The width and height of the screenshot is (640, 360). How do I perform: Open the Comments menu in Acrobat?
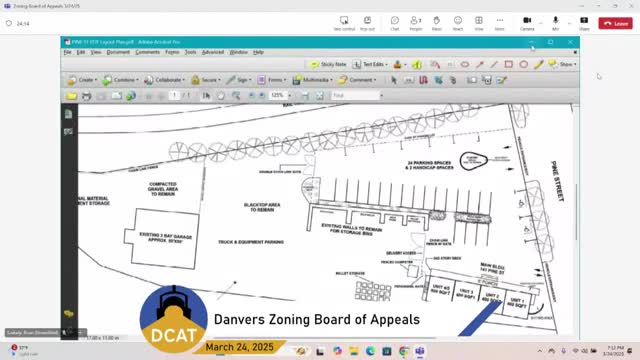(147, 52)
